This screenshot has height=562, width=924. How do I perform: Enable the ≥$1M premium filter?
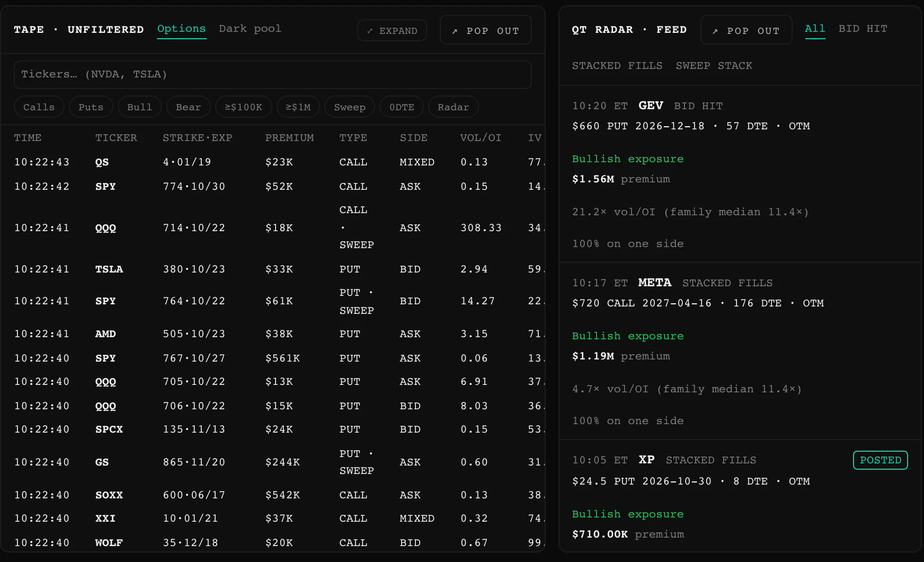tap(298, 107)
